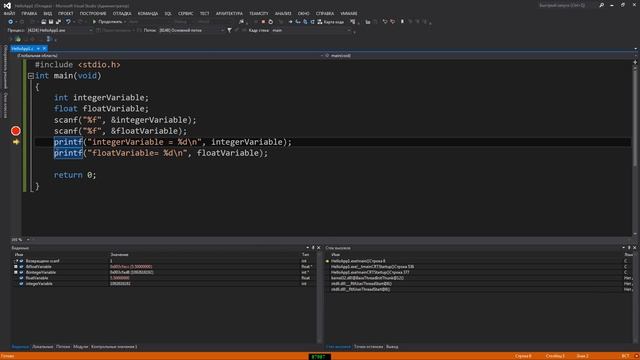This screenshot has height=360, width=640.
Task: Open the Глобальная область scope dropdown
Action: coord(167,56)
